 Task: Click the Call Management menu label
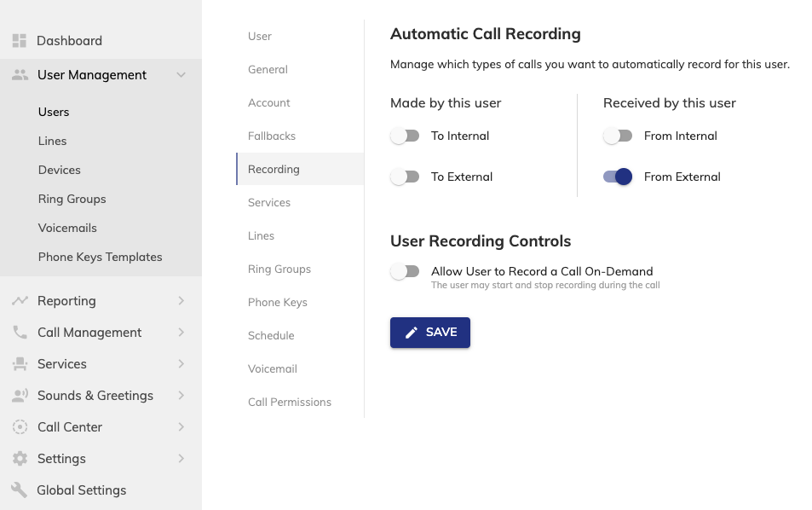pos(89,333)
